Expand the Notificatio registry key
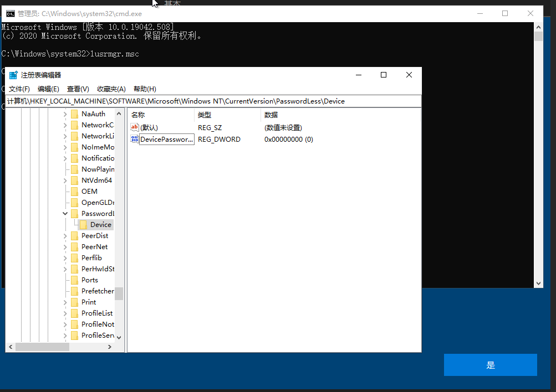Viewport: 556px width, 392px height. (65, 158)
